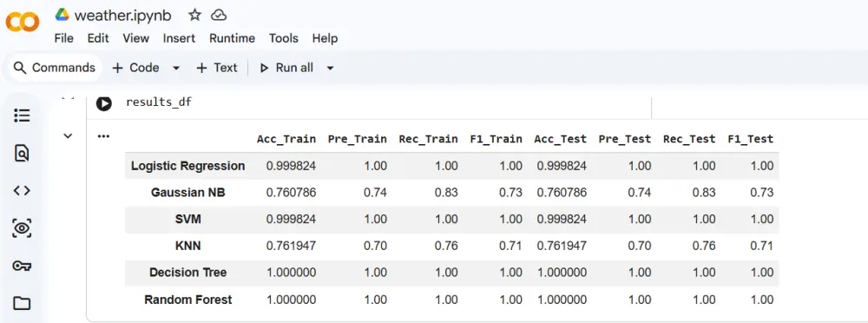This screenshot has width=868, height=323.
Task: Open the Tools menu
Action: click(x=284, y=38)
